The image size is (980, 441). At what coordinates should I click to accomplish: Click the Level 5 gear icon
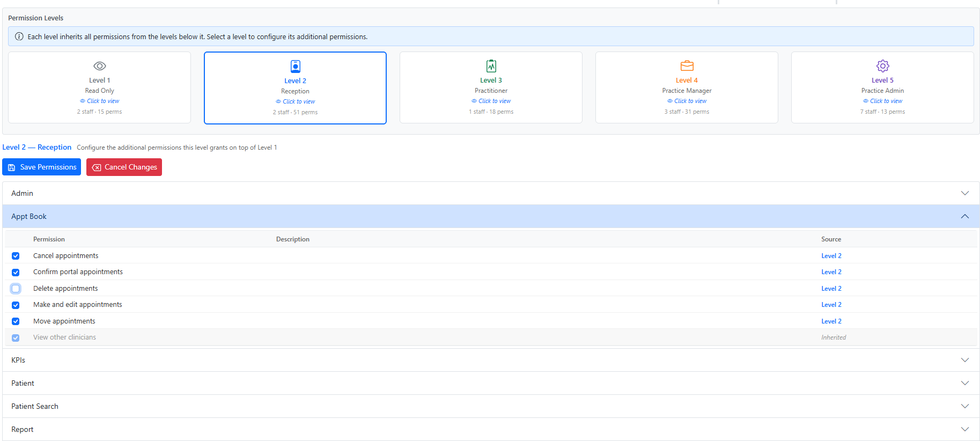(883, 66)
